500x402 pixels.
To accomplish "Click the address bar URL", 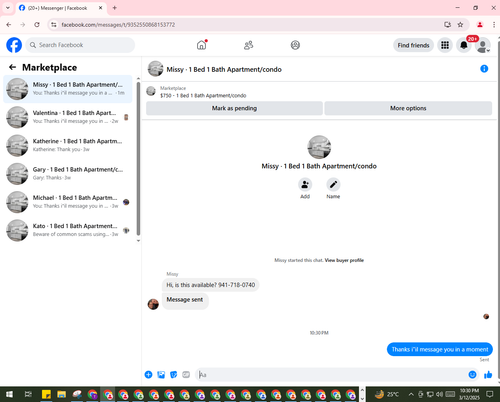I will pos(118,25).
